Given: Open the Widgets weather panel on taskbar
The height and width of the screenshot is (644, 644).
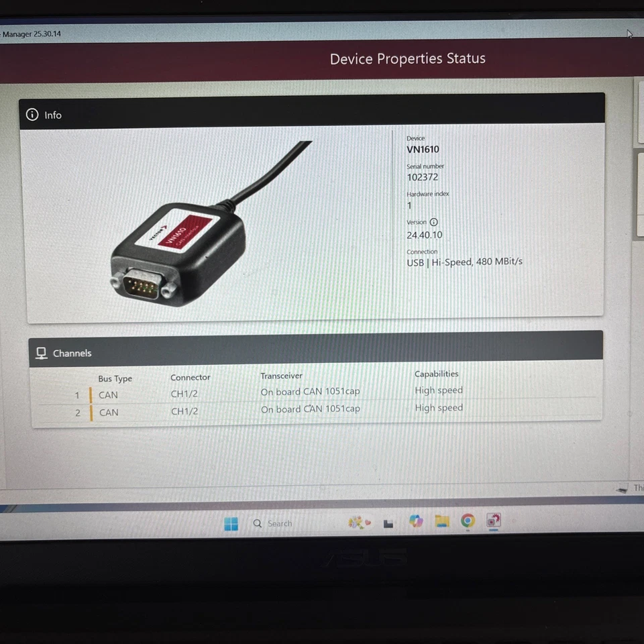Looking at the screenshot, I should [x=359, y=522].
